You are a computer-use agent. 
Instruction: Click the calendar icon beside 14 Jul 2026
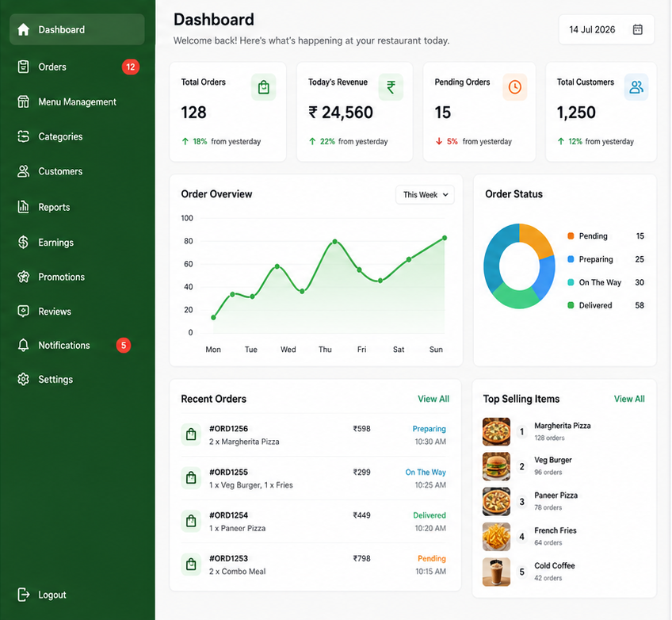click(x=638, y=29)
